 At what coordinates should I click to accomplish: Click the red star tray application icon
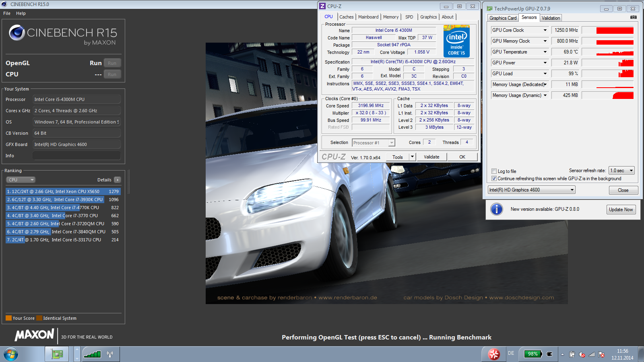[x=493, y=354]
